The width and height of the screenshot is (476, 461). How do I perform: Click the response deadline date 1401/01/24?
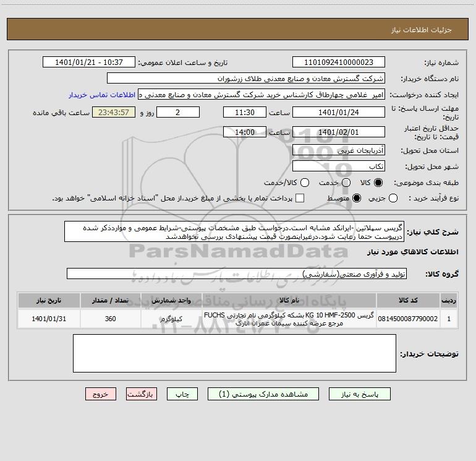(x=339, y=112)
